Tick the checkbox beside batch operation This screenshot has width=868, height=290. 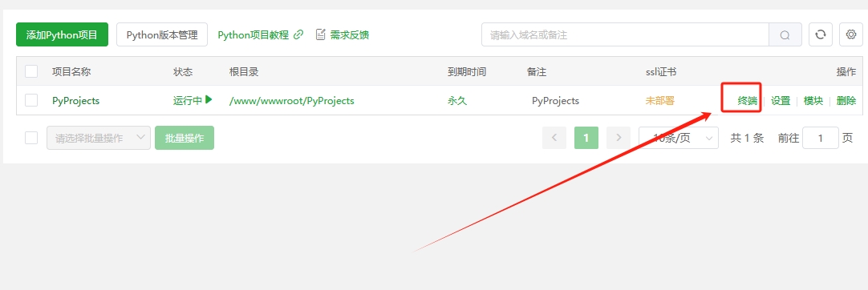click(x=31, y=138)
